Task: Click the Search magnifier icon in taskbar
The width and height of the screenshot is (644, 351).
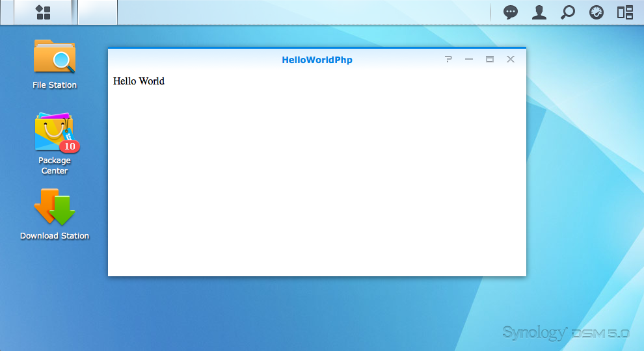Action: (568, 12)
